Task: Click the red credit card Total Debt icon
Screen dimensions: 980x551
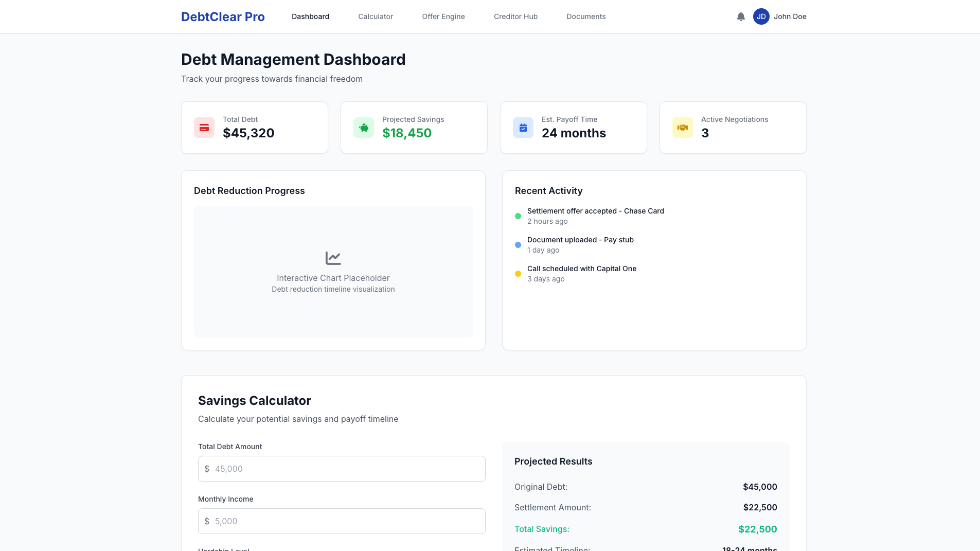Action: (204, 127)
